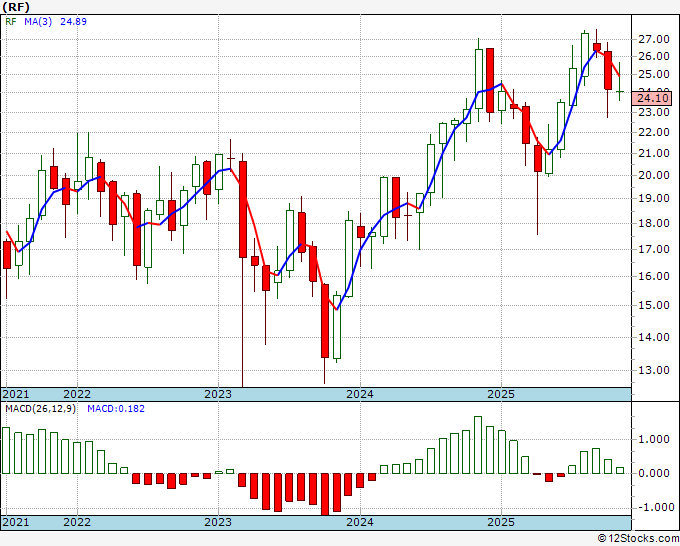680x546 pixels.
Task: Click the 2023 marker on price timeline
Action: 218,394
